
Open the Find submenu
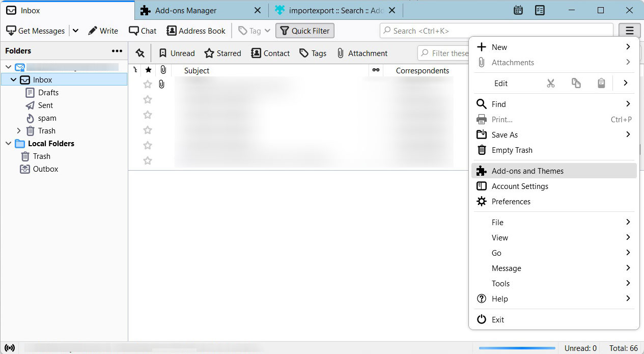pos(554,104)
